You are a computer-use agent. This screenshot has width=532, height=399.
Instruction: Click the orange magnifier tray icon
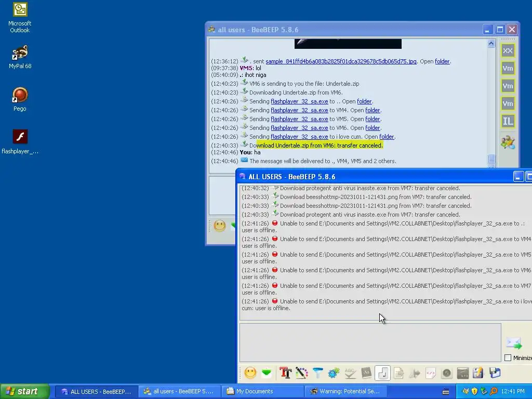coord(494,391)
